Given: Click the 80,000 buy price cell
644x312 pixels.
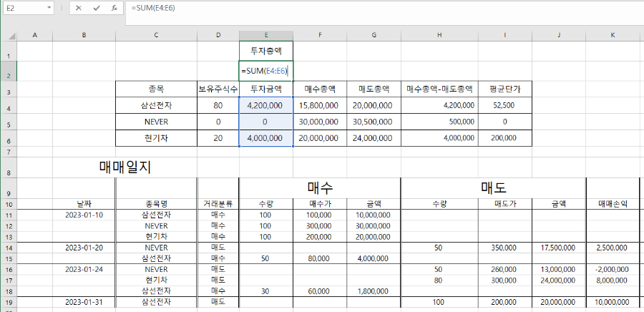Looking at the screenshot, I should tap(320, 258).
